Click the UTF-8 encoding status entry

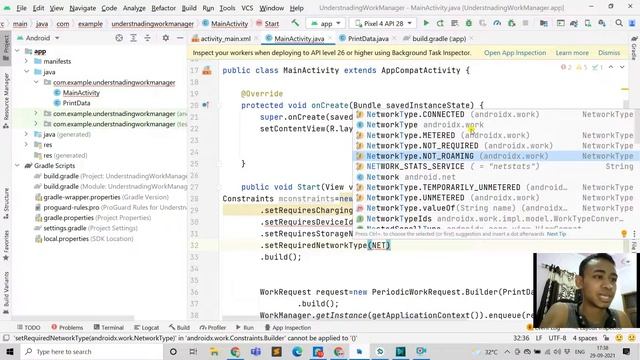pyautogui.click(x=557, y=338)
